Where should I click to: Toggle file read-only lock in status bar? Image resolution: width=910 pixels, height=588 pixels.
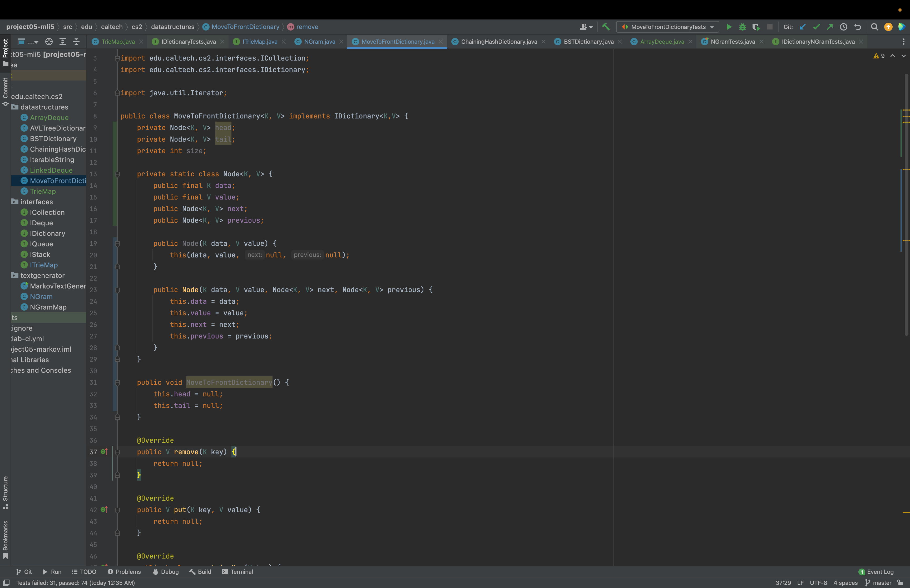900,583
